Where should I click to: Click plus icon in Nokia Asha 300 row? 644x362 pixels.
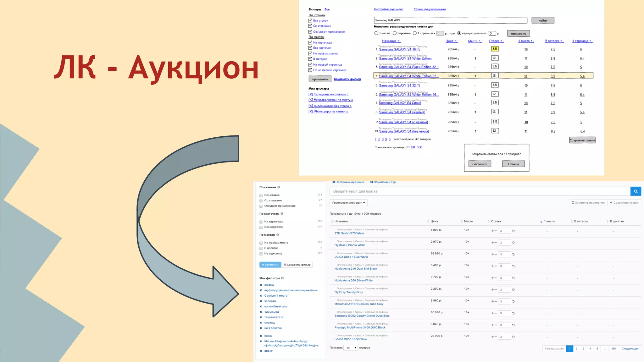(493, 278)
